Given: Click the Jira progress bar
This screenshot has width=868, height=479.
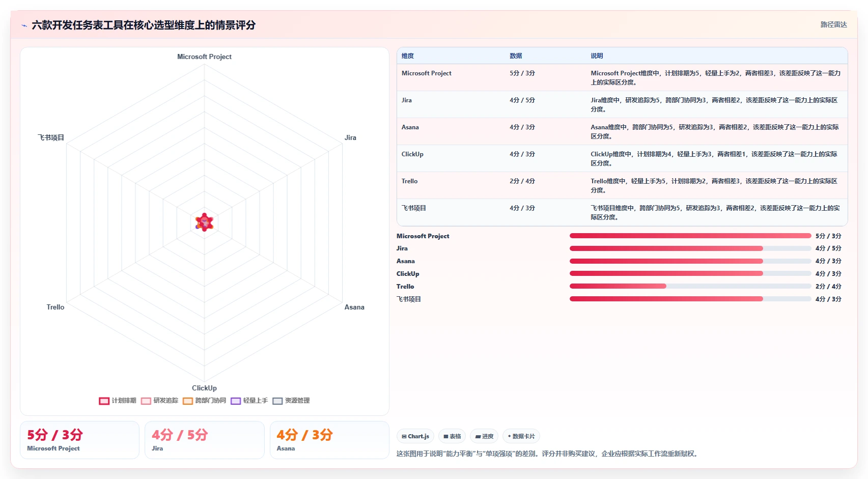Looking at the screenshot, I should [x=690, y=248].
